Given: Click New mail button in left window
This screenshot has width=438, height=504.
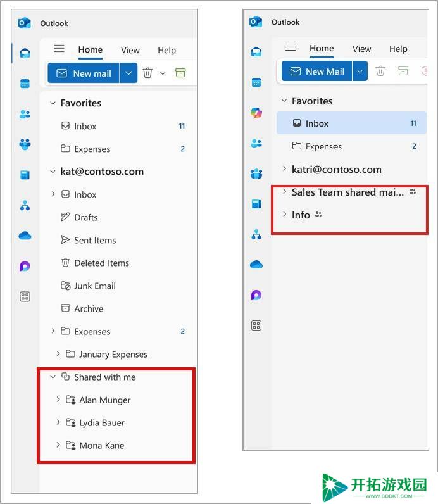Looking at the screenshot, I should click(84, 73).
